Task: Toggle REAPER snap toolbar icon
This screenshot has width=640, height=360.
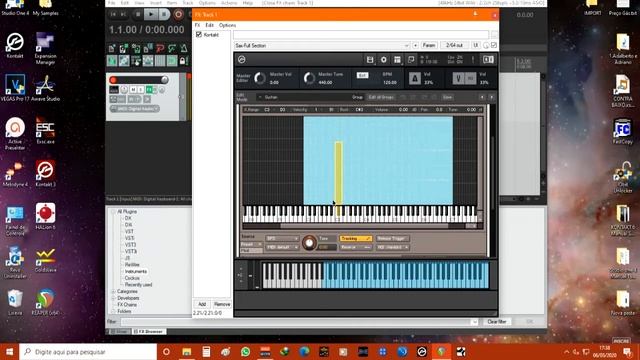Action: [x=172, y=61]
